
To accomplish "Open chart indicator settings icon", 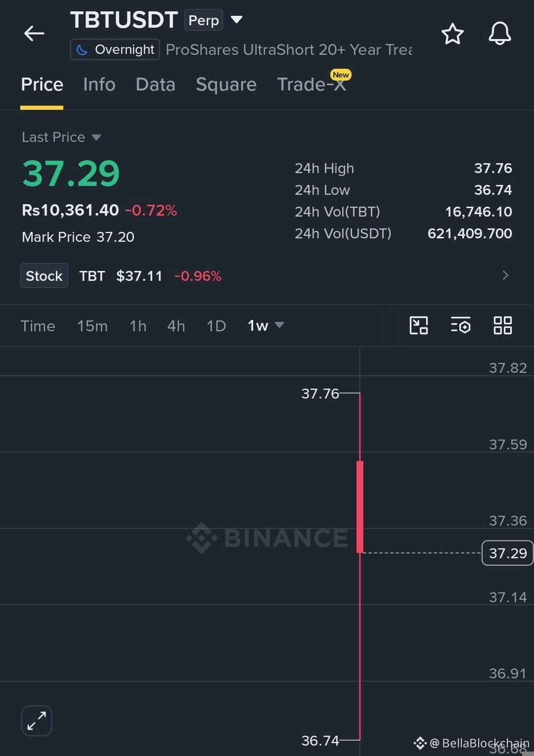I will pyautogui.click(x=460, y=325).
